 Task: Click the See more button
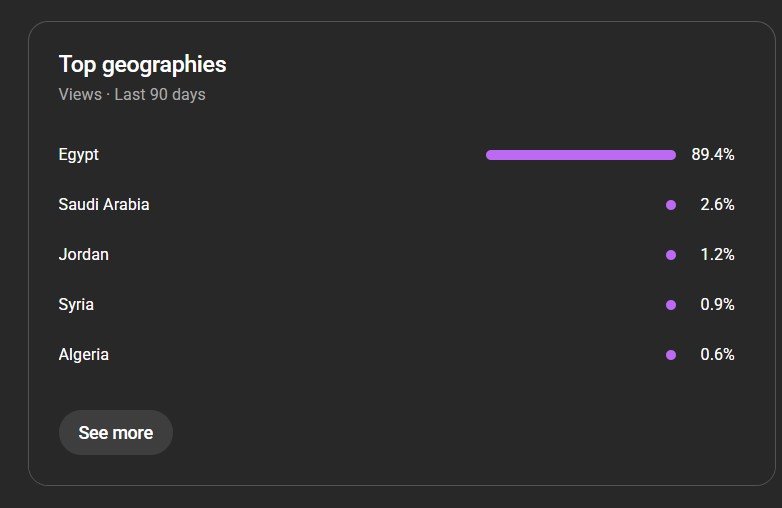point(115,433)
